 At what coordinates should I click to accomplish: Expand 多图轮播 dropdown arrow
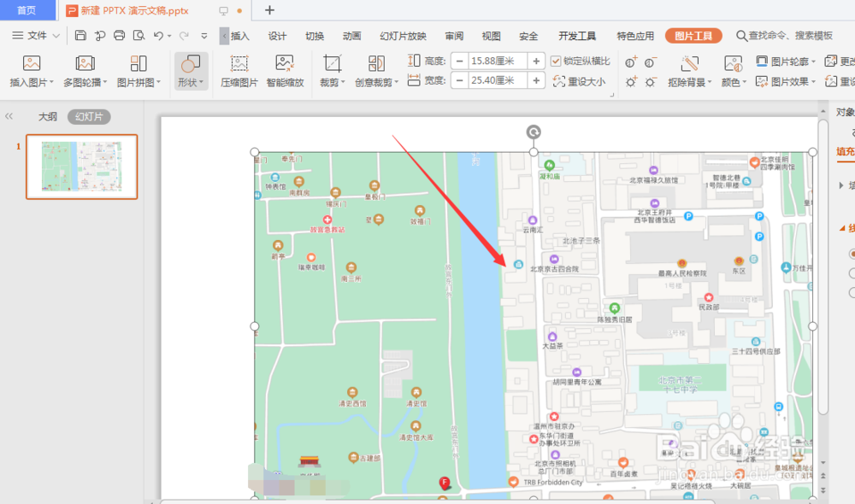pyautogui.click(x=104, y=82)
